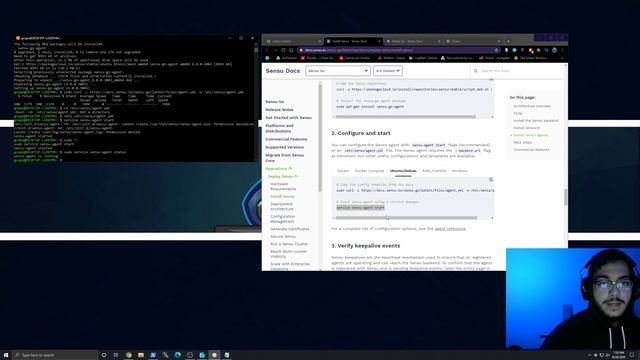Open Cortana circle on taskbar
Screen dimensions: 640x360
(x=104, y=355)
